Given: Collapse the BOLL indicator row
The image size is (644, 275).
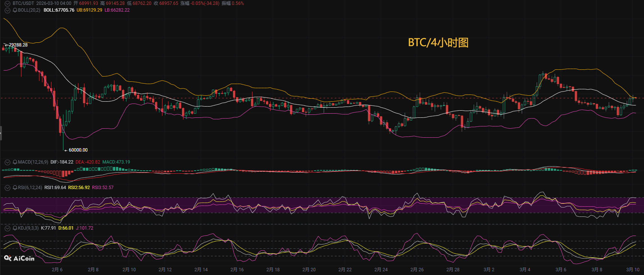Looking at the screenshot, I should 7,10.
